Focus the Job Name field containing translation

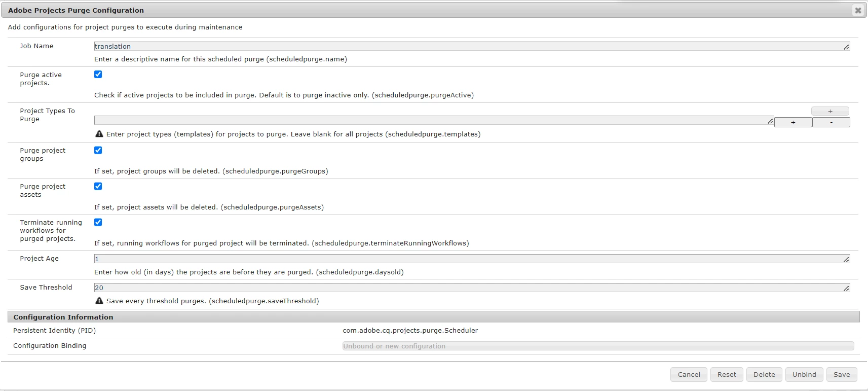pyautogui.click(x=472, y=46)
